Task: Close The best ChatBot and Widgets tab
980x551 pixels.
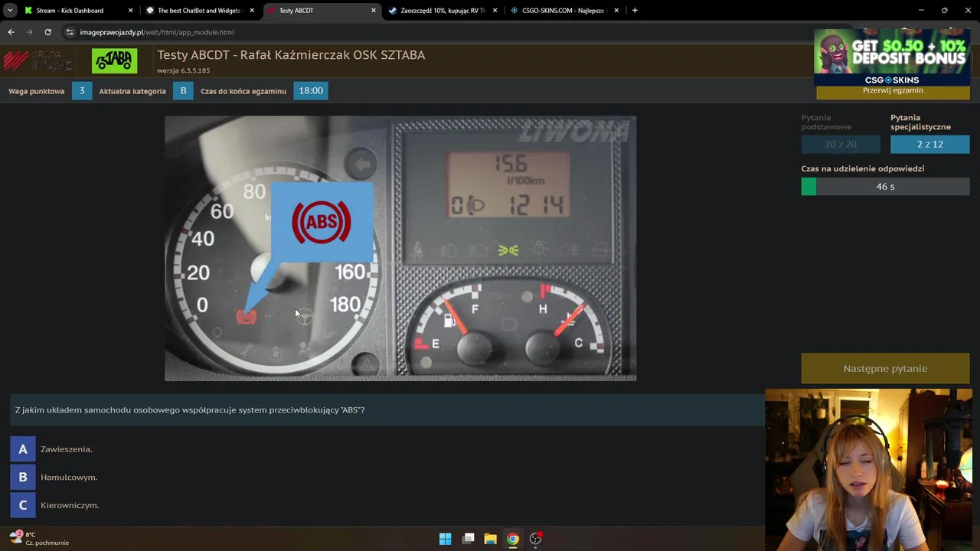Action: pyautogui.click(x=252, y=11)
